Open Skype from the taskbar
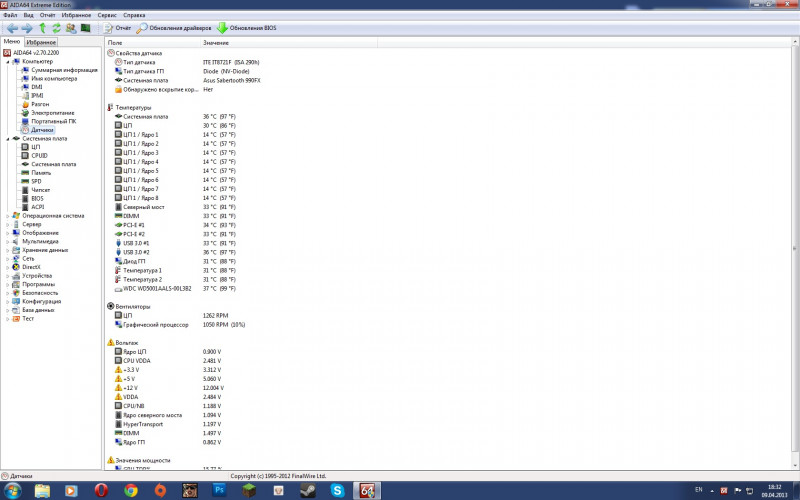 click(337, 490)
